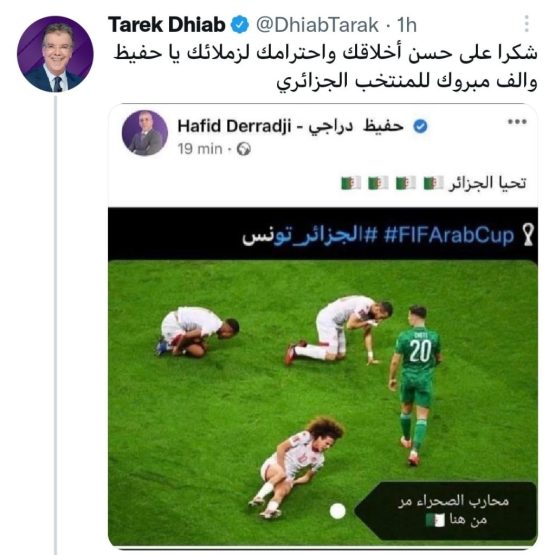Open the tweet's vertical three-dot menu
555x555 pixels.
pos(527,24)
